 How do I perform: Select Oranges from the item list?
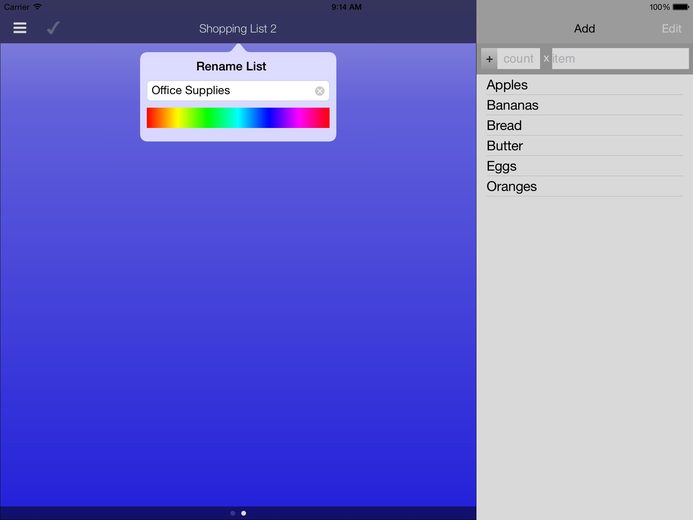coord(584,186)
